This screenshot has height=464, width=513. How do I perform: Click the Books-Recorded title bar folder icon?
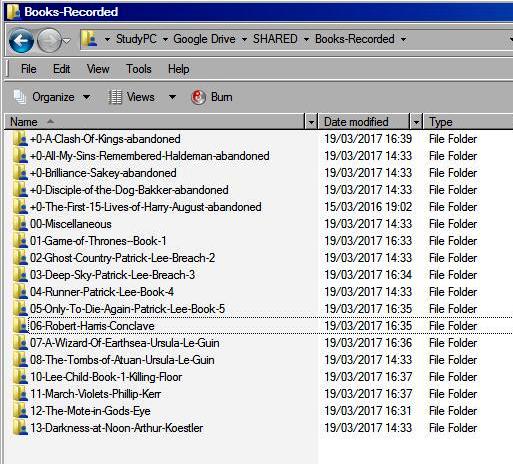(x=13, y=12)
